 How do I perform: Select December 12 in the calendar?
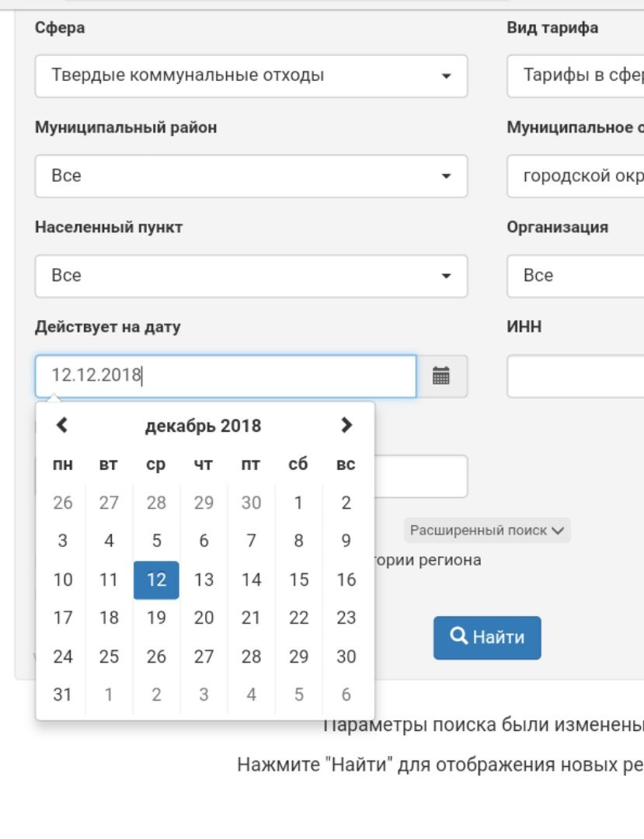point(156,580)
